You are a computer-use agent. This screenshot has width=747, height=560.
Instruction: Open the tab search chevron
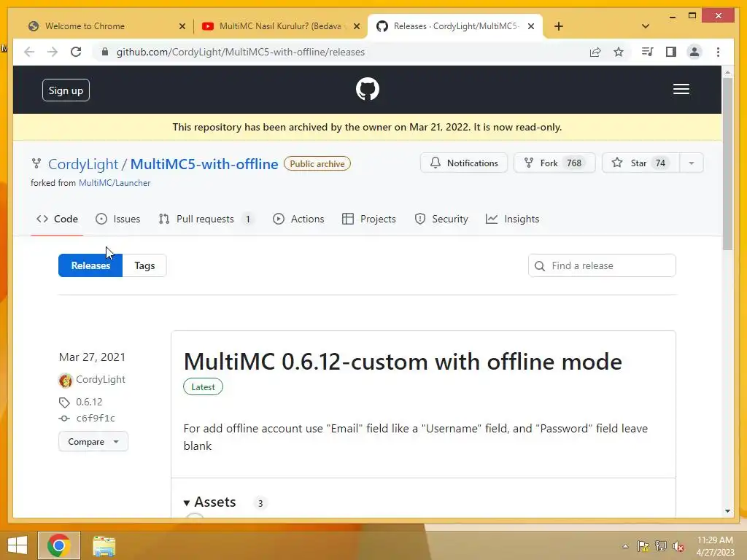pyautogui.click(x=646, y=26)
